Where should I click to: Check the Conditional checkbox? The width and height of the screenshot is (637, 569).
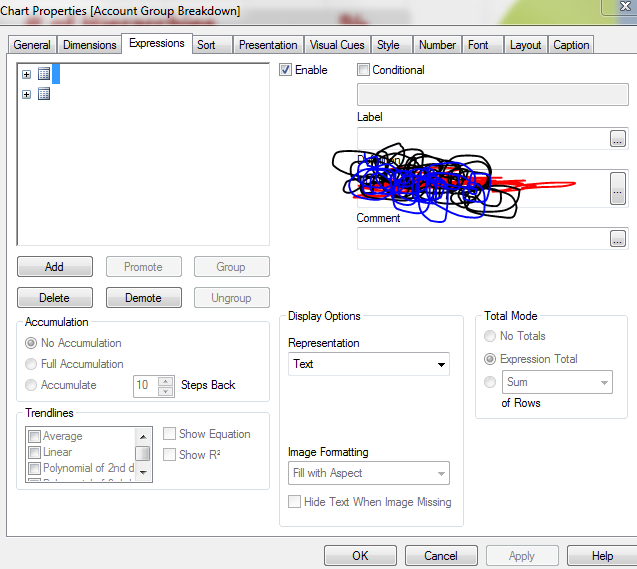363,70
